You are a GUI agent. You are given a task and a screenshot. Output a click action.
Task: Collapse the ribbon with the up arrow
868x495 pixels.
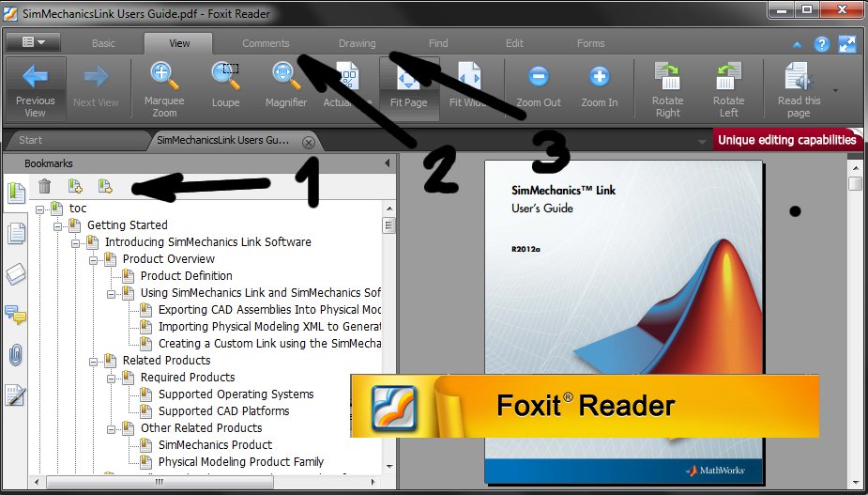(797, 45)
